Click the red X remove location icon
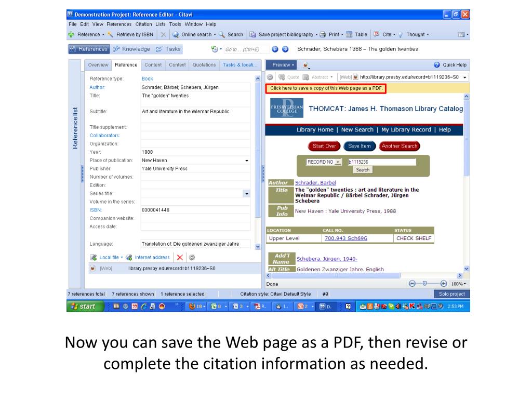Viewport: 532px width, 399px height. coord(180,258)
